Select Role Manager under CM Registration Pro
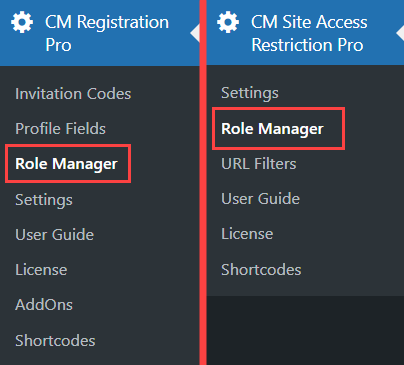404x365 pixels. [x=66, y=164]
